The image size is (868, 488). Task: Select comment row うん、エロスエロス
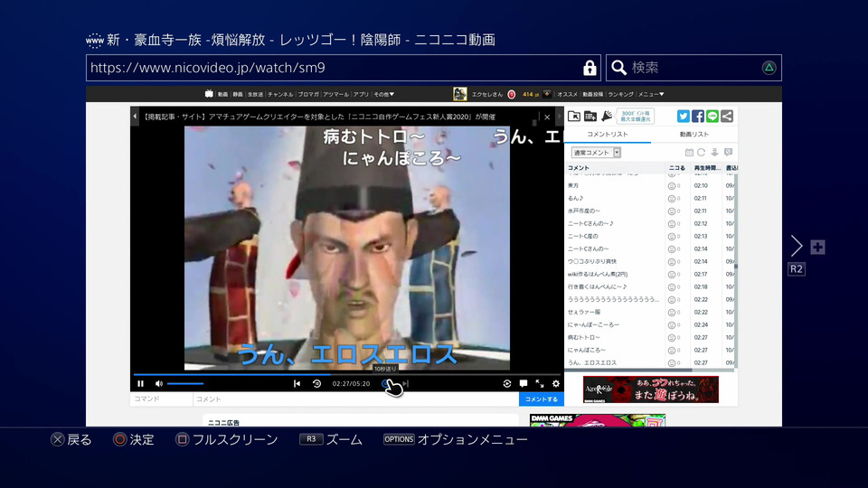(x=650, y=363)
